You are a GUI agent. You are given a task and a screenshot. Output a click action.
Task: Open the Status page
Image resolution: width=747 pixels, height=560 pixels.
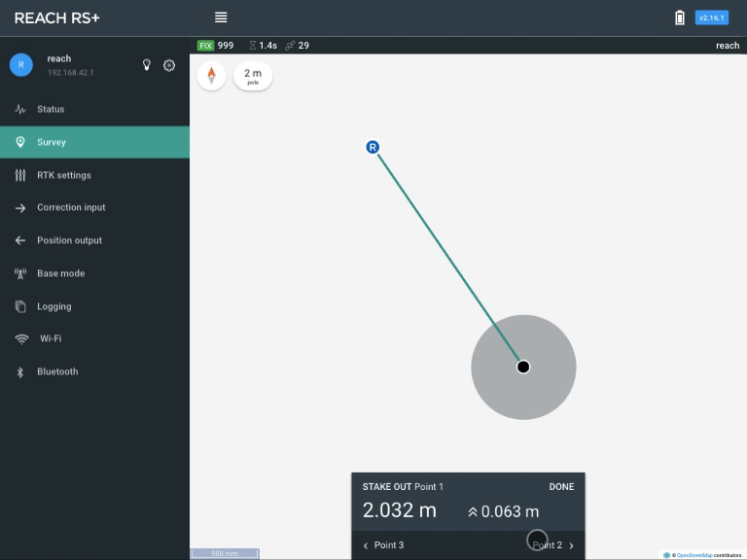[x=94, y=109]
